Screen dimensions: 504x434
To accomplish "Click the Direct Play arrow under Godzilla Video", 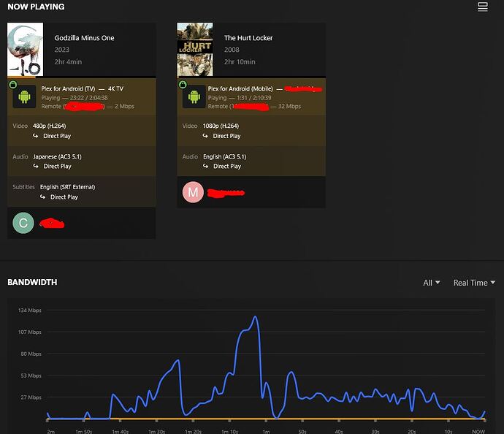I will pyautogui.click(x=35, y=136).
